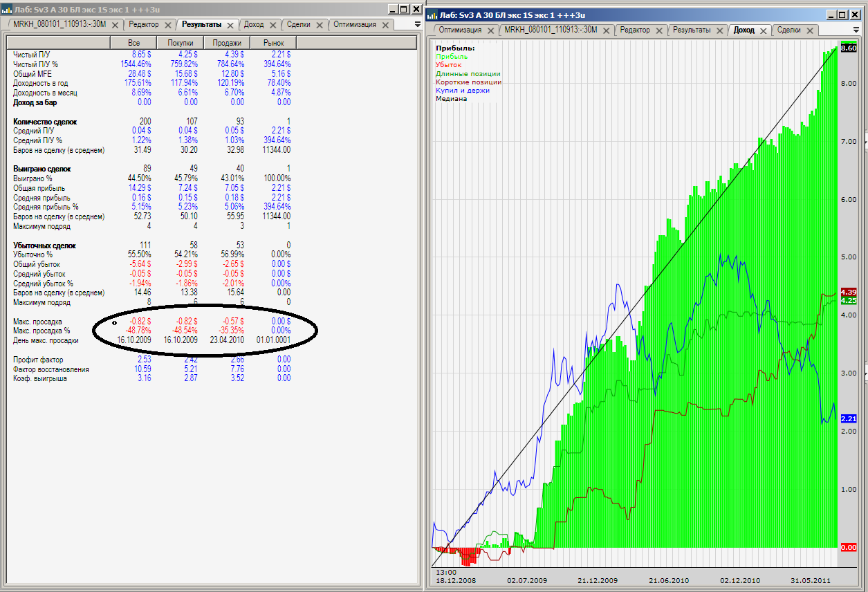Close the Оптимизация tab in right window
Screen dimensions: 868x592
(x=490, y=30)
